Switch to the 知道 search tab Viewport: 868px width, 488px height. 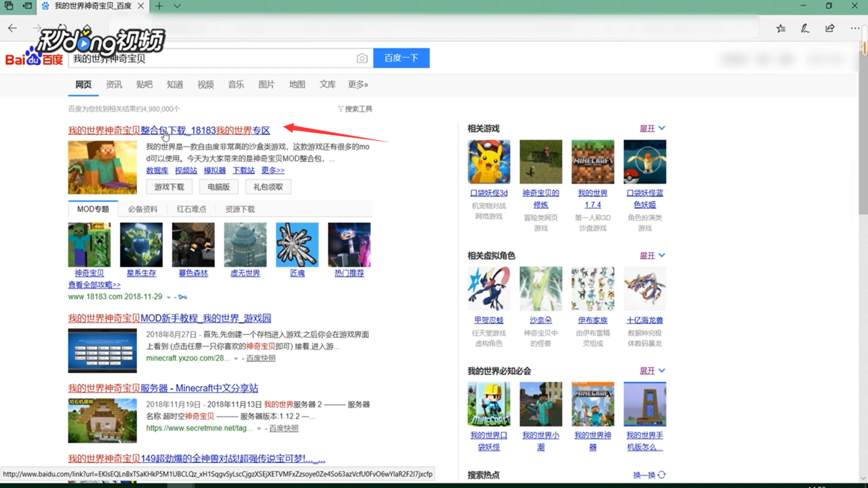point(175,85)
